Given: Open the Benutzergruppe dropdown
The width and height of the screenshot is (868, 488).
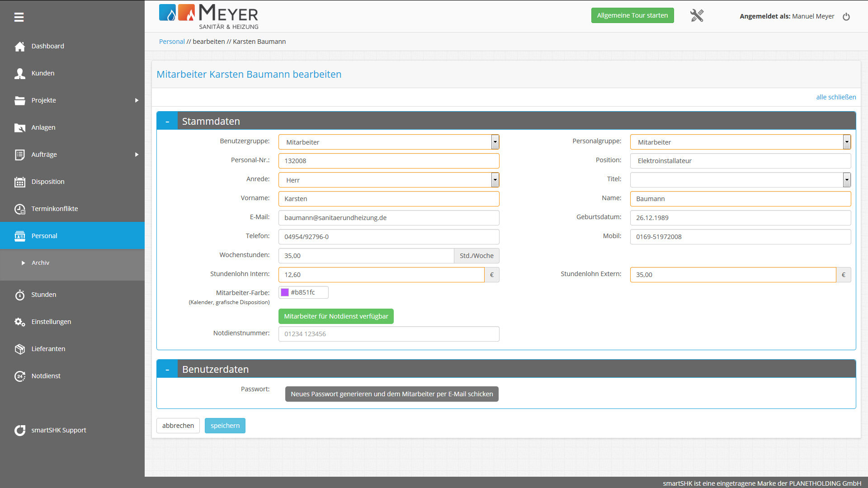Looking at the screenshot, I should tap(389, 142).
